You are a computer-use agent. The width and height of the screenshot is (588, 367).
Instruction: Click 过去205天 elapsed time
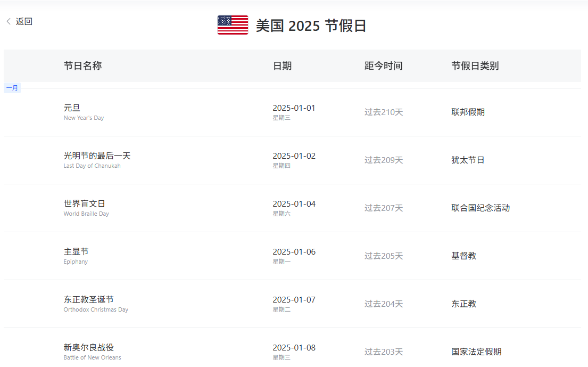pos(384,256)
